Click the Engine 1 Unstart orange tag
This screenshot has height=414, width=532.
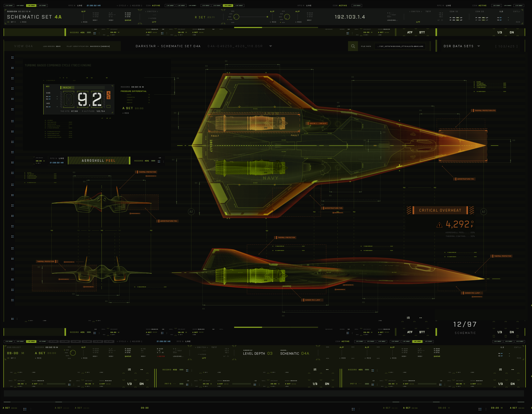(x=317, y=123)
